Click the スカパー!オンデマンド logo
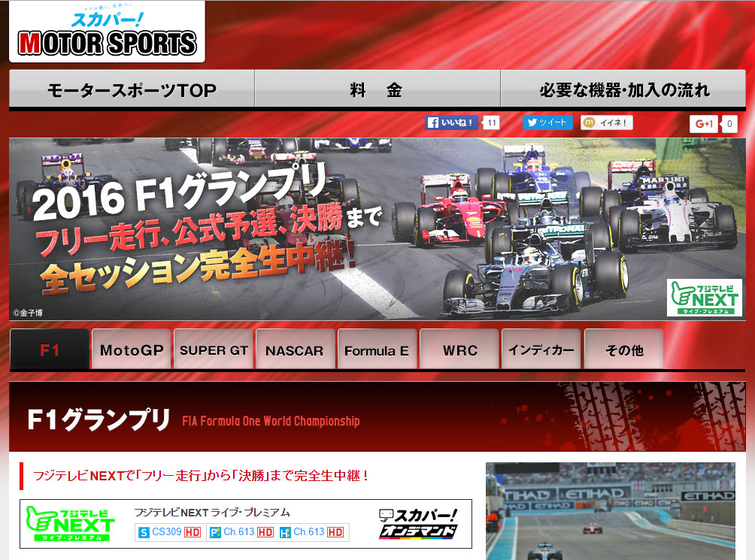 (x=418, y=523)
